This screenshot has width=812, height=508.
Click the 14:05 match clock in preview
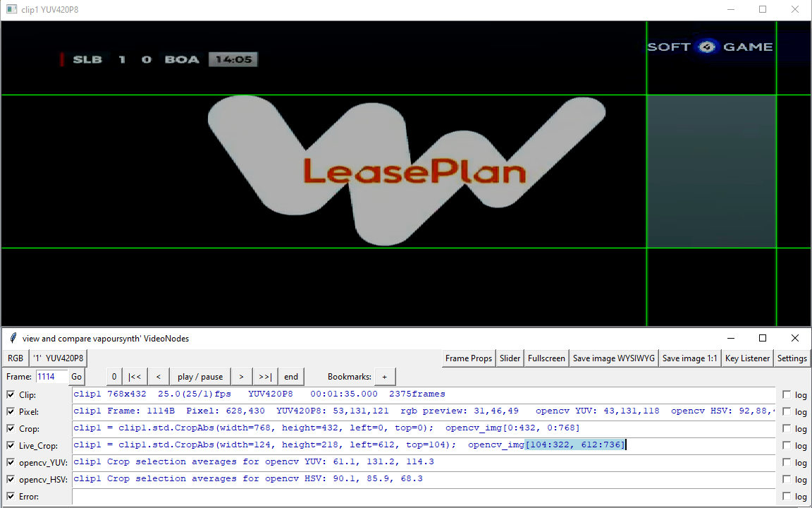pos(233,59)
